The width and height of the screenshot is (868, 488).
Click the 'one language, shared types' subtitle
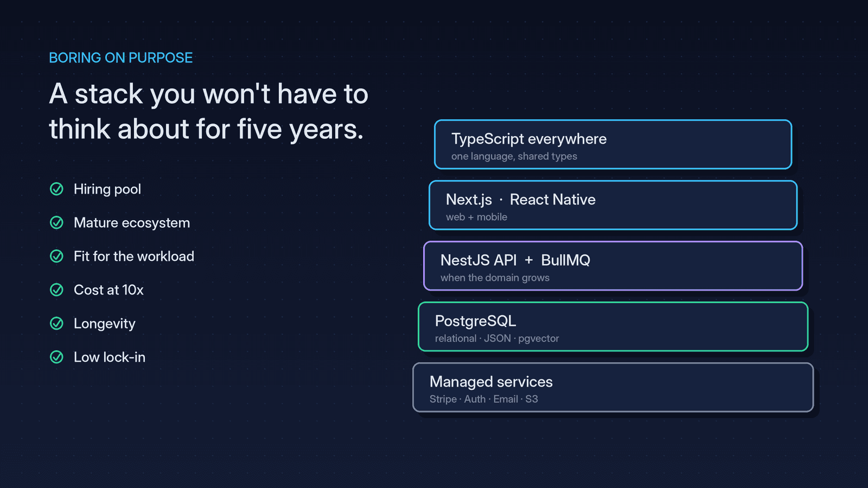point(514,156)
